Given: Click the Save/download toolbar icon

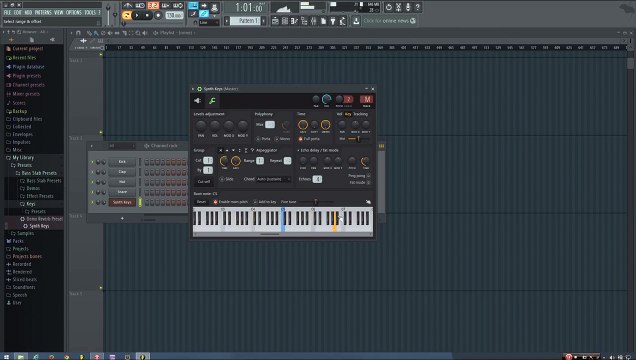Looking at the screenshot, I should click(356, 21).
